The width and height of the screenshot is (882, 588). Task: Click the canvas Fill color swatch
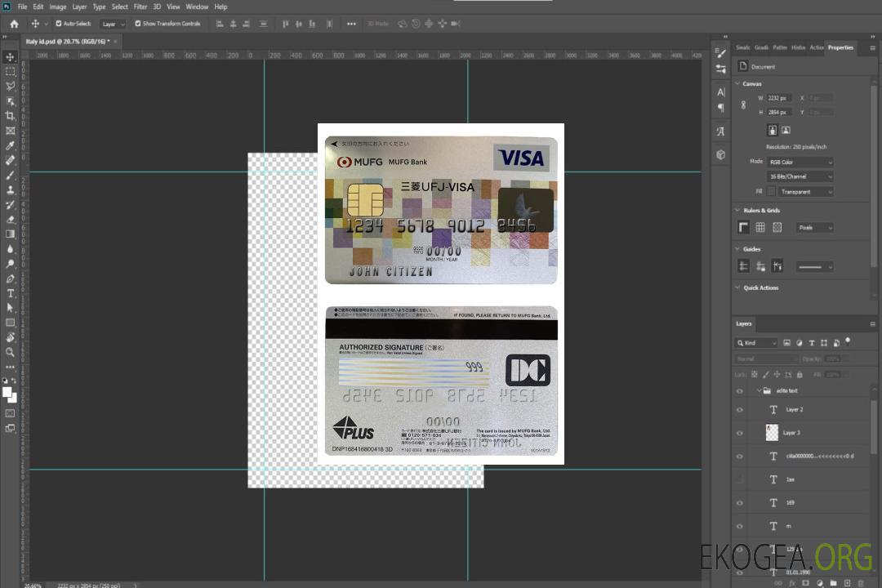771,192
